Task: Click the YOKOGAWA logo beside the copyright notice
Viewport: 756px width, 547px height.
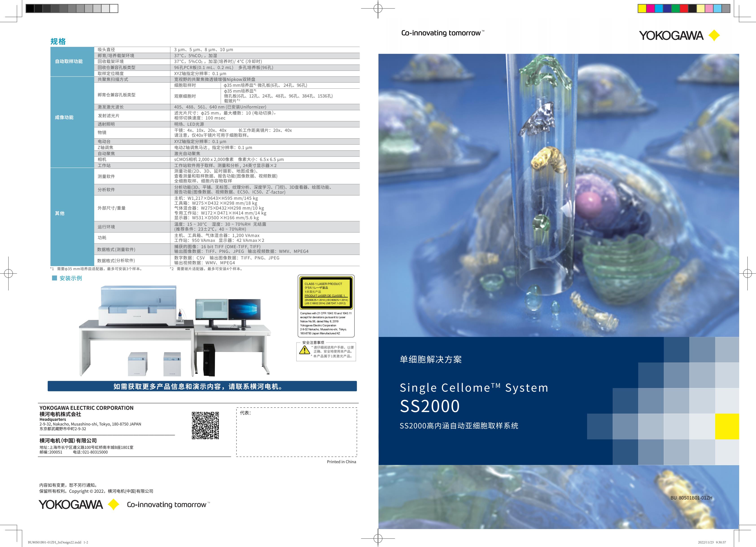Action: 71,504
